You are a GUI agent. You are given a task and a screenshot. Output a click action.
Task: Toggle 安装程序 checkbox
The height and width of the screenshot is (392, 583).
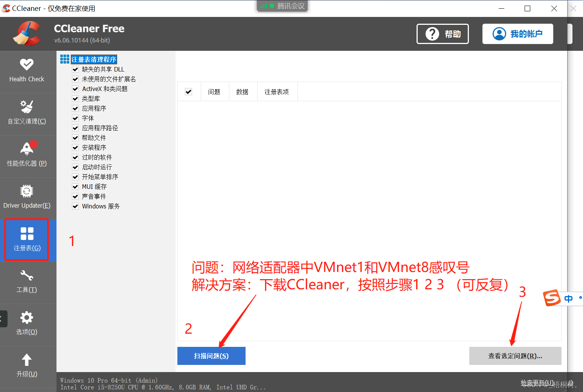75,147
